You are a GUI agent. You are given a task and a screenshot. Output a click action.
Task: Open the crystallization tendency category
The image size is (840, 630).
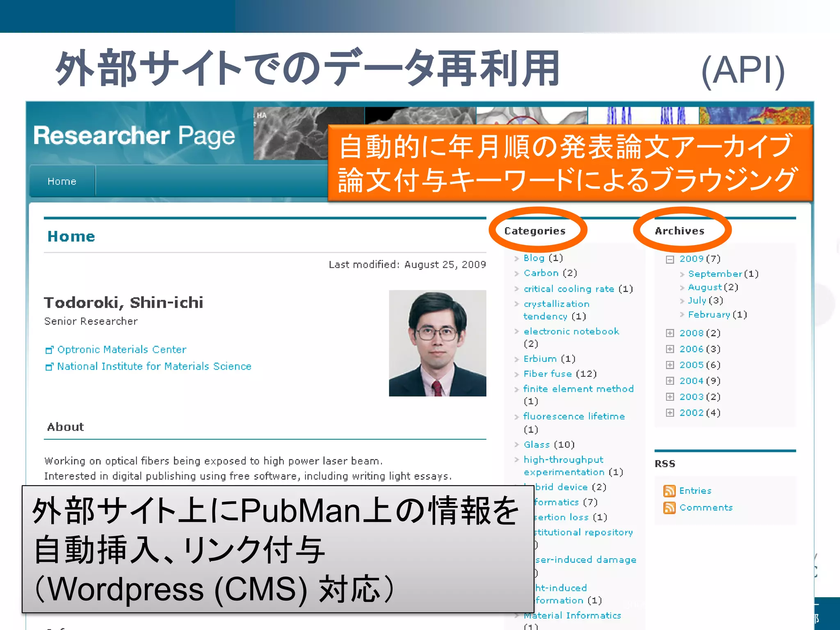tap(557, 310)
